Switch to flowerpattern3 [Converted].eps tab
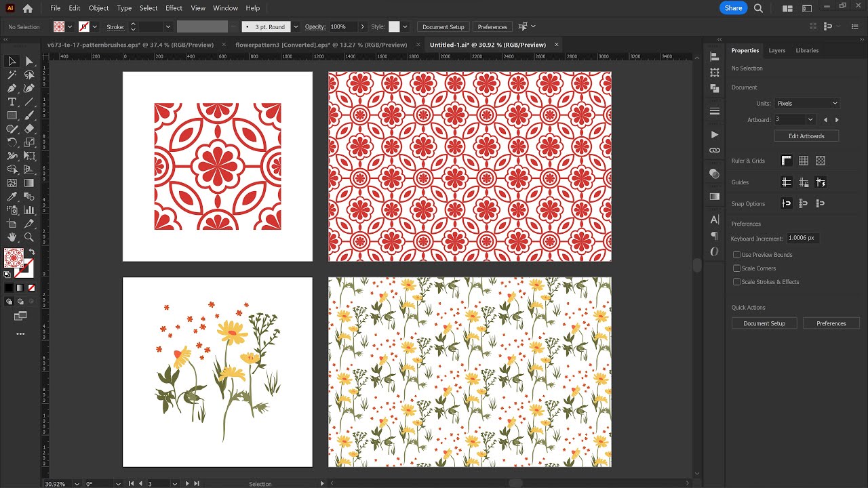 pos(321,45)
